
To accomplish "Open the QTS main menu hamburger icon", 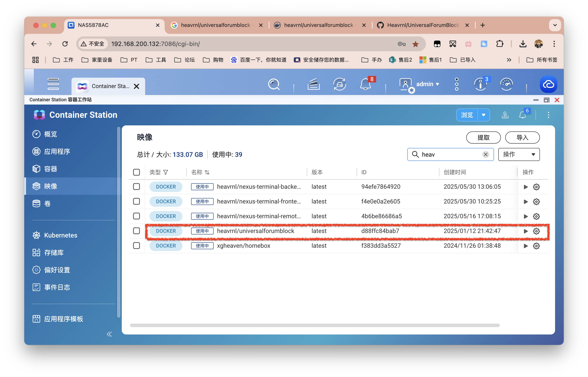I will coord(53,84).
